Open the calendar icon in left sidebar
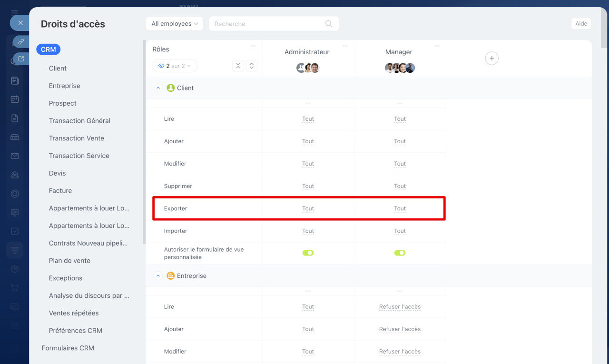This screenshot has width=609, height=364. 15,99
